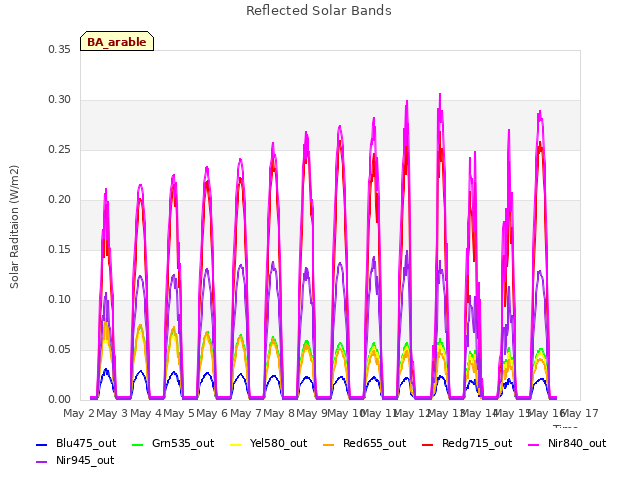
Task: Click the May 16 Nir840 peak
Action: 540,111
